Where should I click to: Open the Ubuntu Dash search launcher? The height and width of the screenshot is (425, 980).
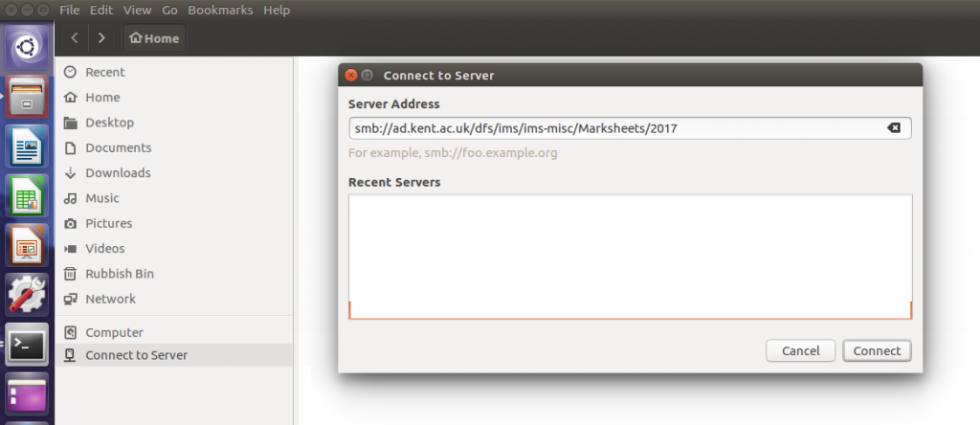click(27, 48)
